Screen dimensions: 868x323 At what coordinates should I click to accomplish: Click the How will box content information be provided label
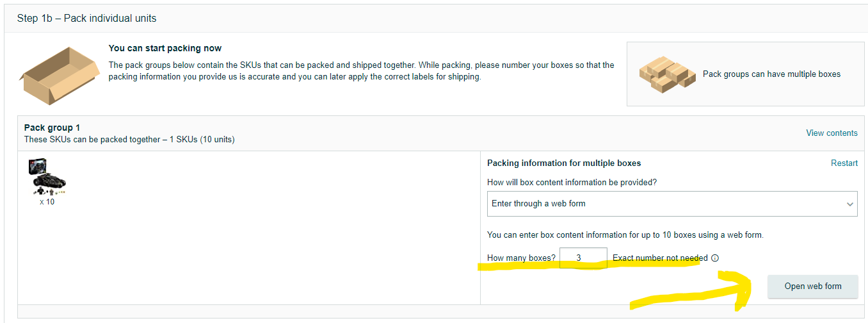point(572,183)
